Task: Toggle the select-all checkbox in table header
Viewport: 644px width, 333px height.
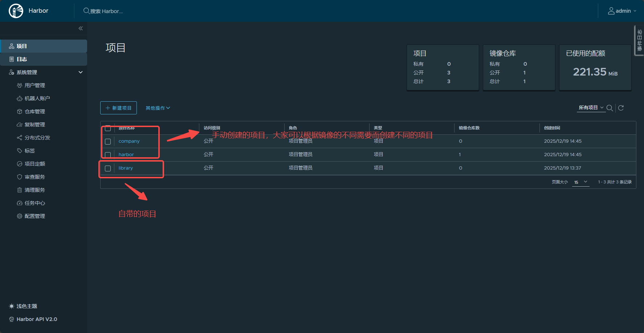Action: tap(108, 128)
